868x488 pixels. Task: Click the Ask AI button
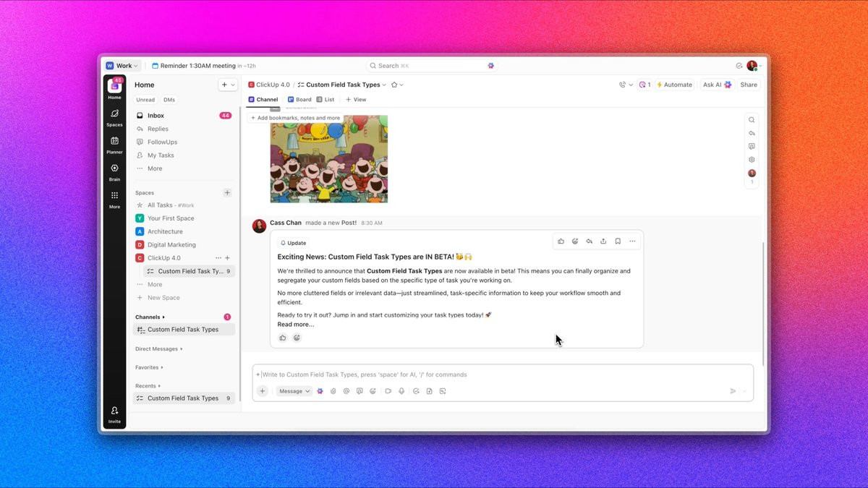pyautogui.click(x=717, y=85)
